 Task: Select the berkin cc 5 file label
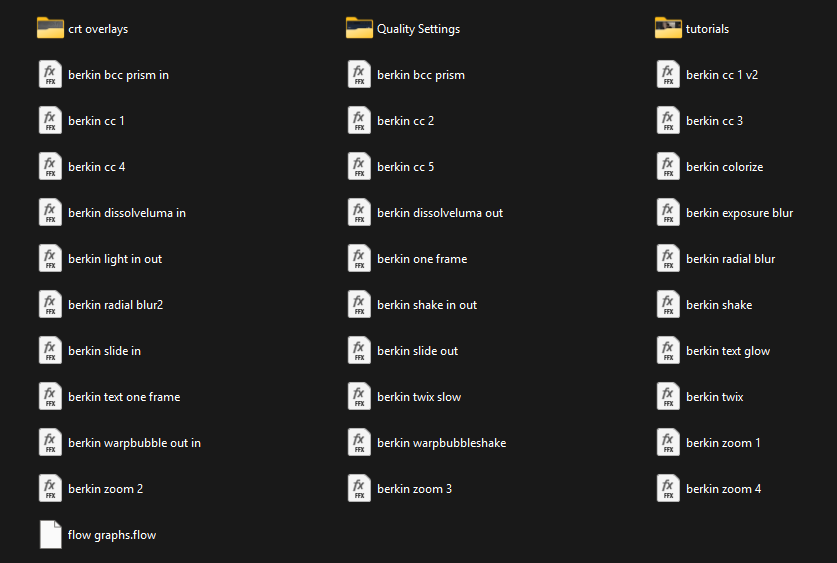(405, 167)
